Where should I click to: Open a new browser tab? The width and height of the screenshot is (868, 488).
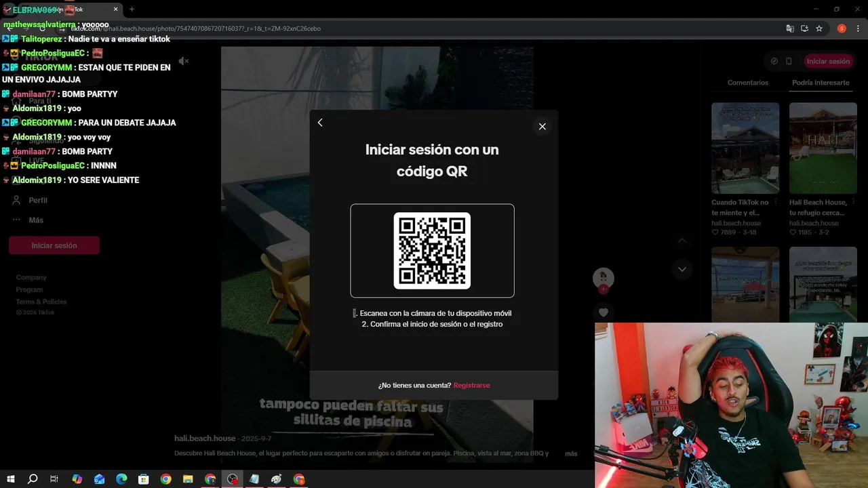pyautogui.click(x=132, y=9)
